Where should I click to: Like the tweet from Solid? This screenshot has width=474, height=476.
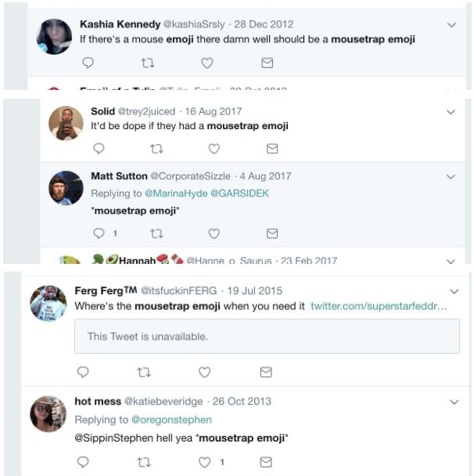pyautogui.click(x=214, y=148)
